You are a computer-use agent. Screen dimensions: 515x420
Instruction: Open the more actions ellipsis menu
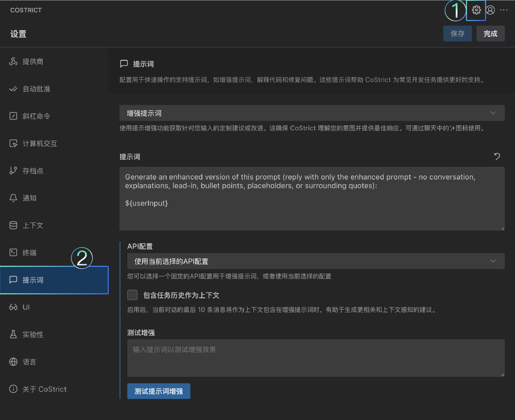click(x=504, y=10)
